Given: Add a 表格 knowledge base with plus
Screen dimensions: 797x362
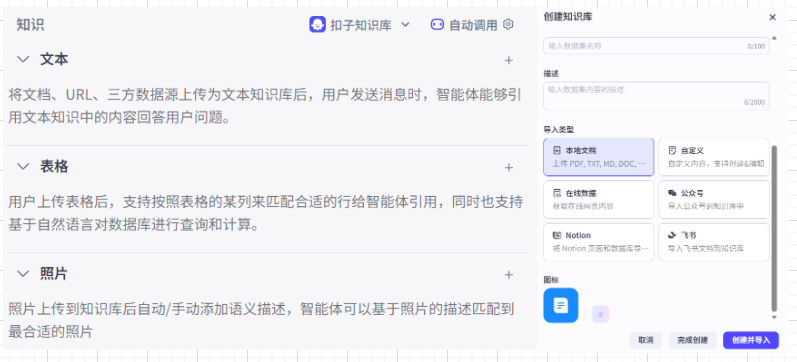Looking at the screenshot, I should (x=508, y=168).
